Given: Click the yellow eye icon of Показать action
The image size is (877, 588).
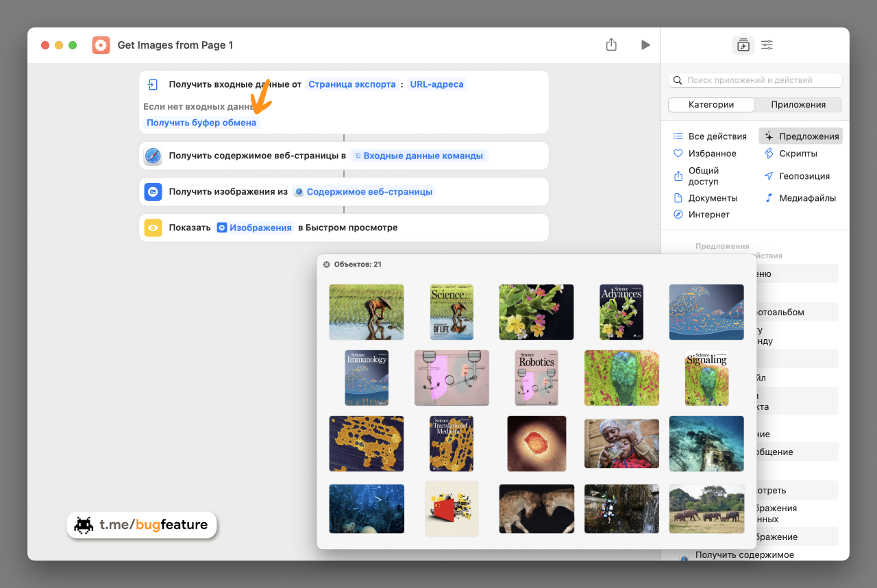Looking at the screenshot, I should [153, 228].
